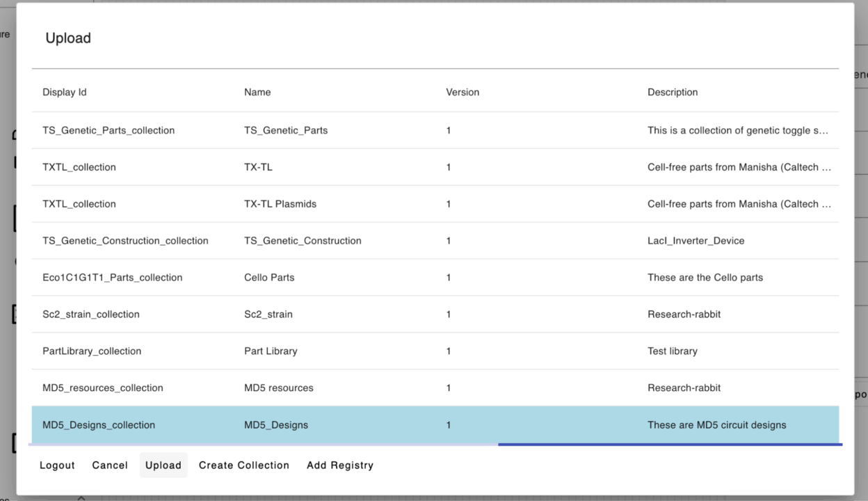Click the 'Cello Parts' name cell

(269, 278)
